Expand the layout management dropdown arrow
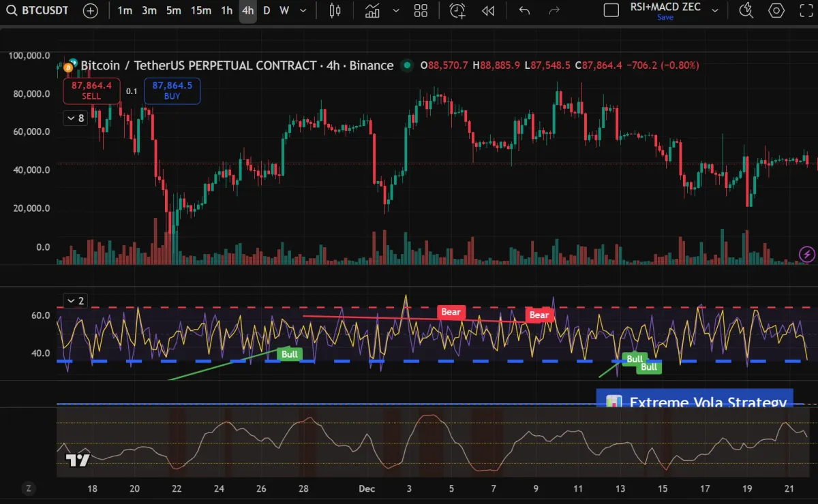Image resolution: width=818 pixels, height=504 pixels. point(715,10)
